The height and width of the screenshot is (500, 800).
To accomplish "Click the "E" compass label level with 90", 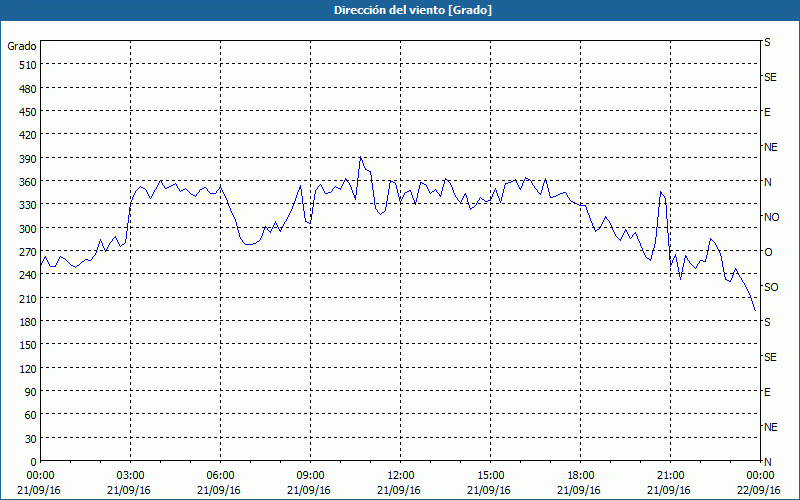I will pos(767,392).
